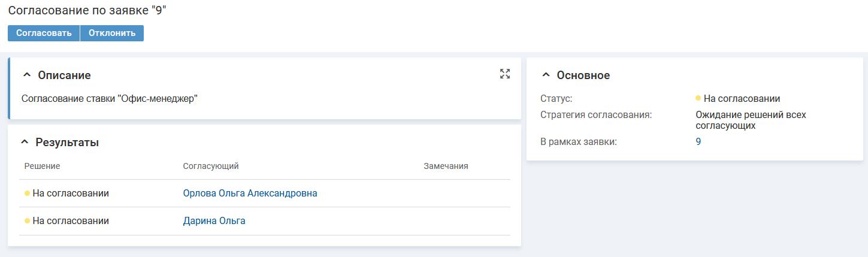Select the Результаты section title

tap(67, 143)
